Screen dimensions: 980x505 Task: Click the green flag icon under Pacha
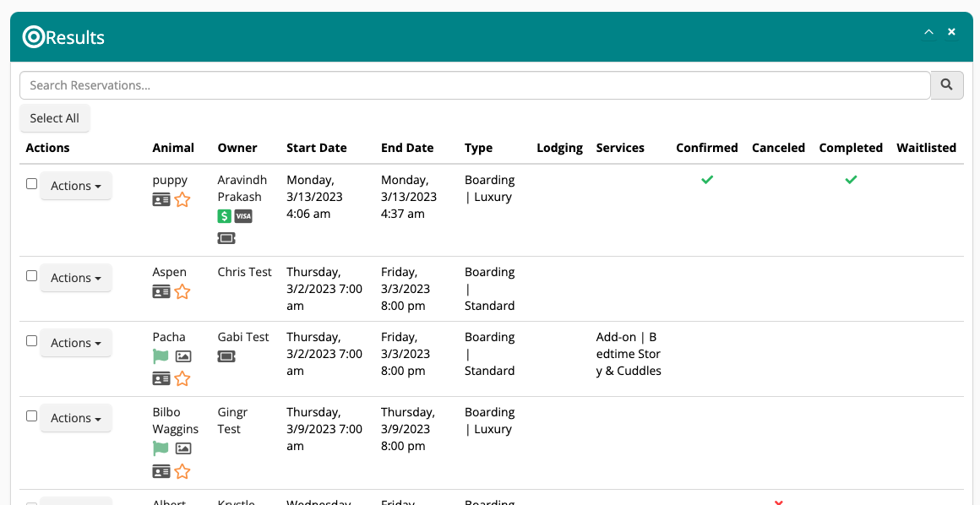[161, 356]
